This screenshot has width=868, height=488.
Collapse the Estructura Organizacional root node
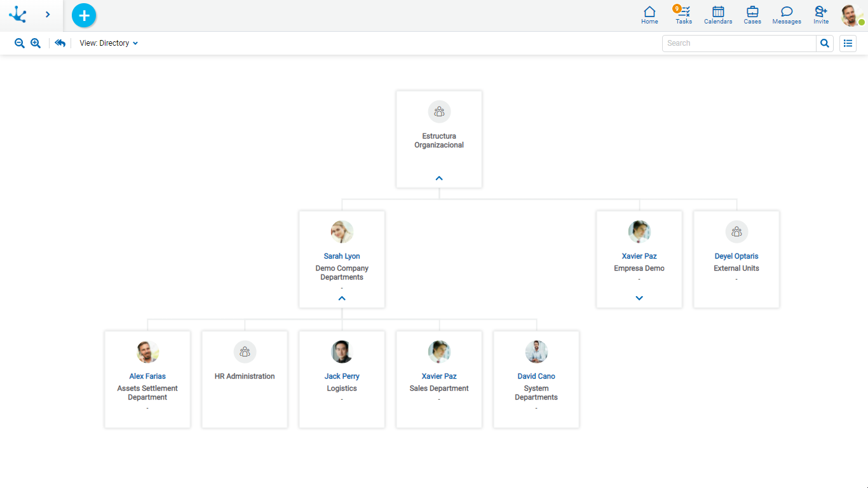439,178
